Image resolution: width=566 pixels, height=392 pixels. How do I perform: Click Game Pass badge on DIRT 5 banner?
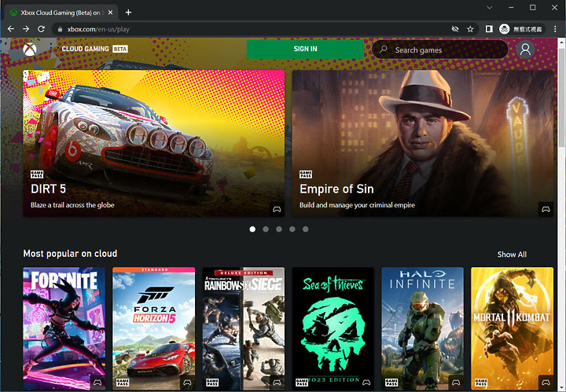[37, 174]
